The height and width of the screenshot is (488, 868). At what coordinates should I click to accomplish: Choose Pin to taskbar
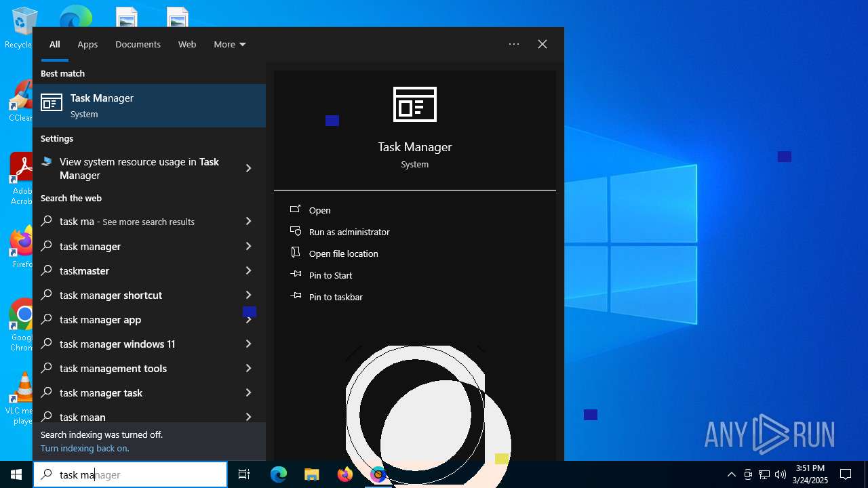tap(336, 297)
